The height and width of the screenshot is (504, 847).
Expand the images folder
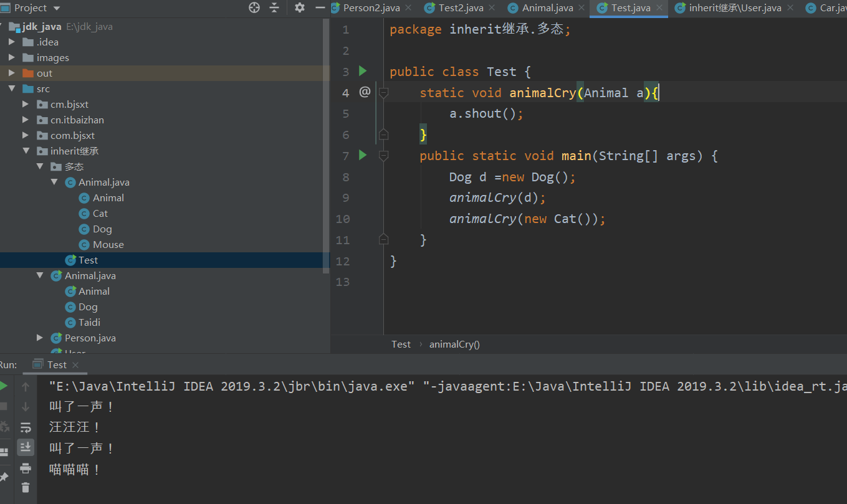pos(12,58)
